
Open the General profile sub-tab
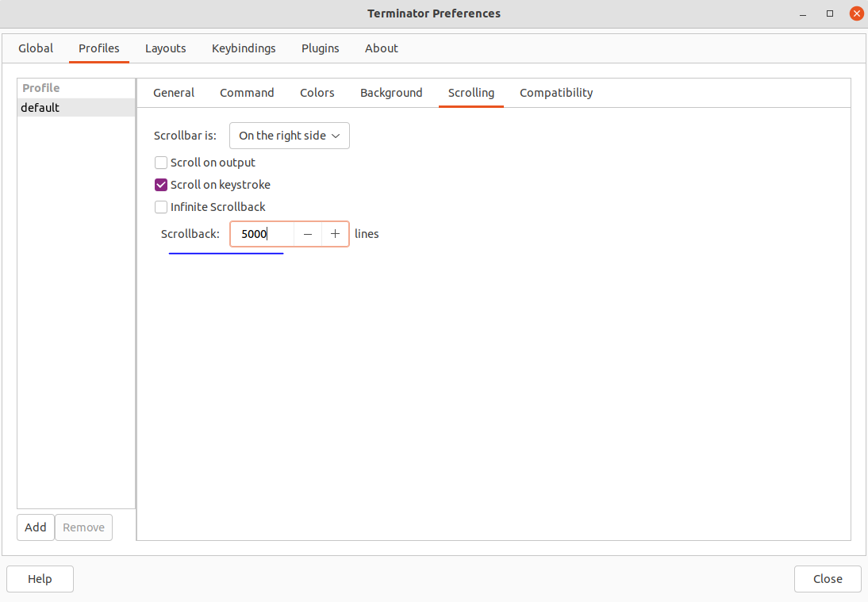coord(174,93)
